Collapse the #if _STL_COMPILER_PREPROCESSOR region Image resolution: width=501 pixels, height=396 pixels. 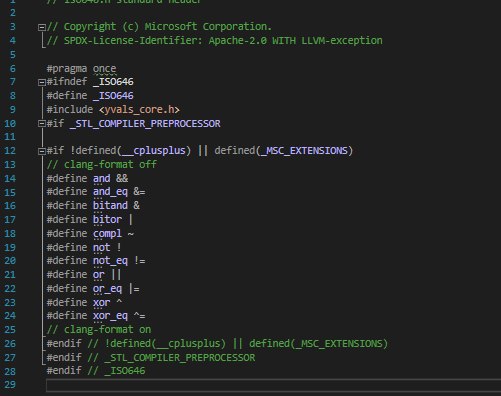[x=42, y=124]
